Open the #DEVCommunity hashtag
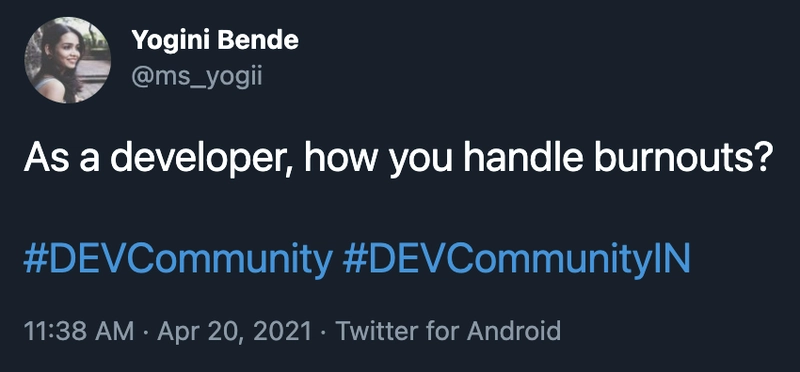 coord(178,259)
